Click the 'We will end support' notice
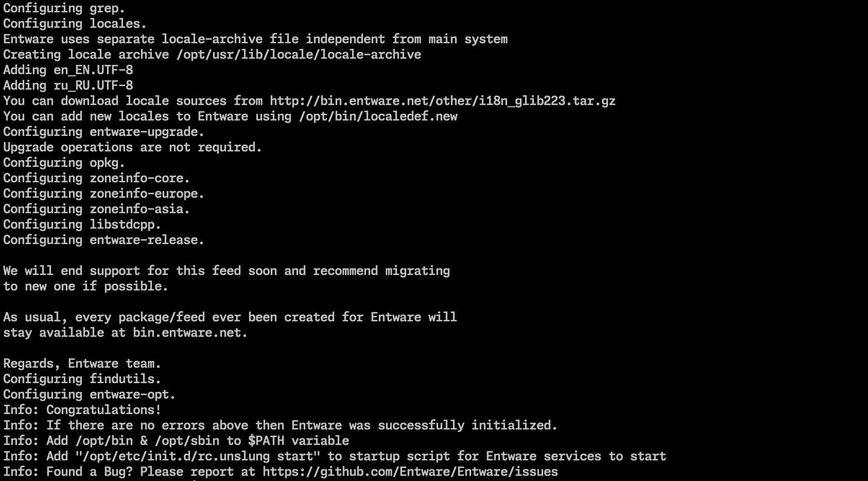 click(227, 279)
